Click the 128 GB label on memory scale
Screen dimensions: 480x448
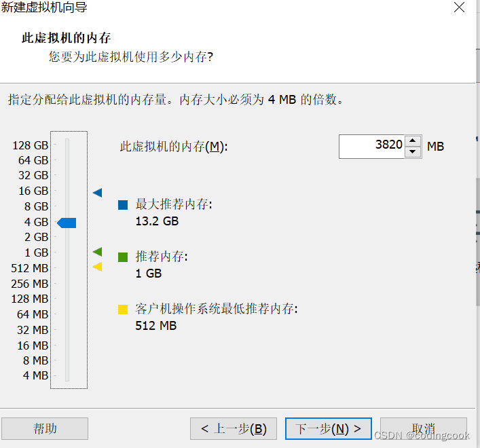(31, 145)
